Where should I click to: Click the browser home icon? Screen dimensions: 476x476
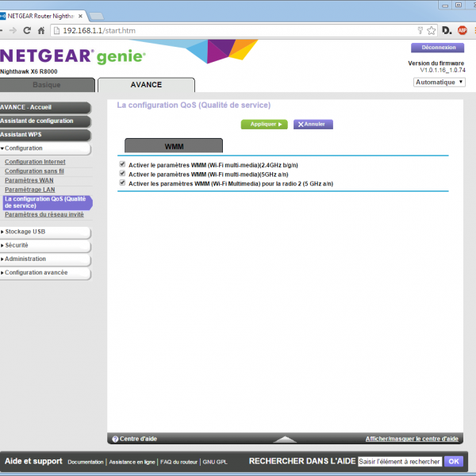[41, 30]
